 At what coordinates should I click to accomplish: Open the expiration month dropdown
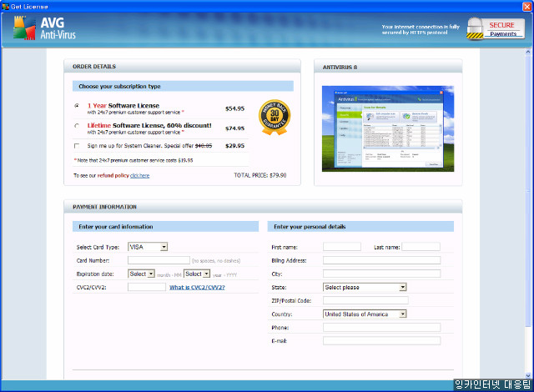click(x=141, y=274)
